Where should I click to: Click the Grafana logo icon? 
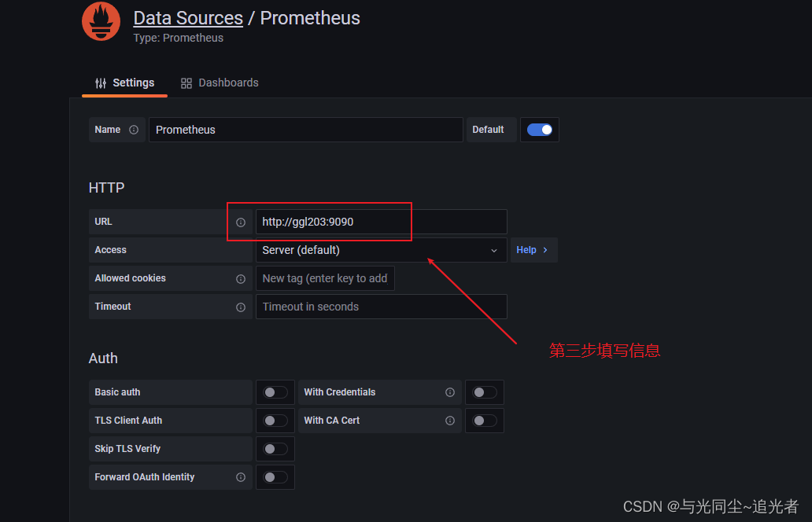[101, 21]
